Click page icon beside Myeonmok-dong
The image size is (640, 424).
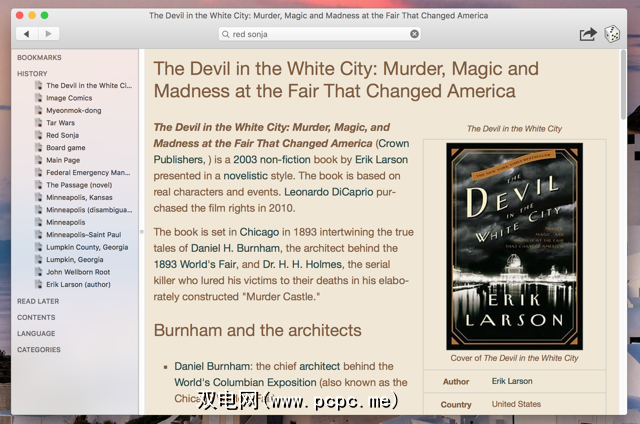(x=39, y=110)
